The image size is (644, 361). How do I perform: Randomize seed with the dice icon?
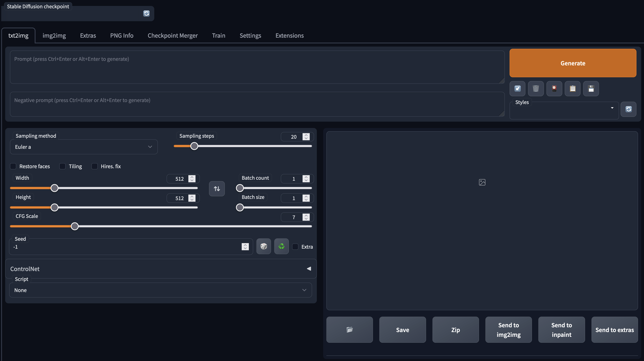click(x=264, y=247)
